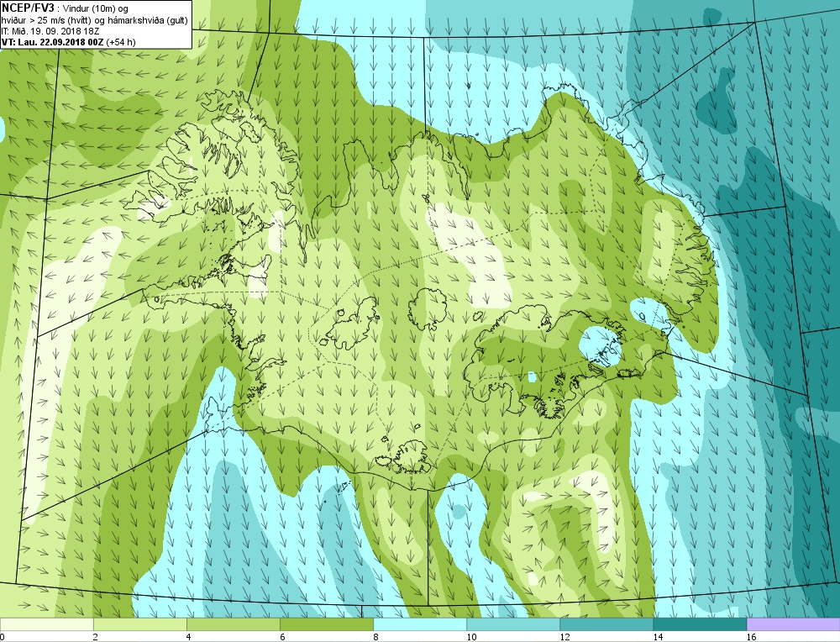Image resolution: width=840 pixels, height=642 pixels.
Task: Click the 6–8 m/s dark green swatch
Action: tap(326, 624)
